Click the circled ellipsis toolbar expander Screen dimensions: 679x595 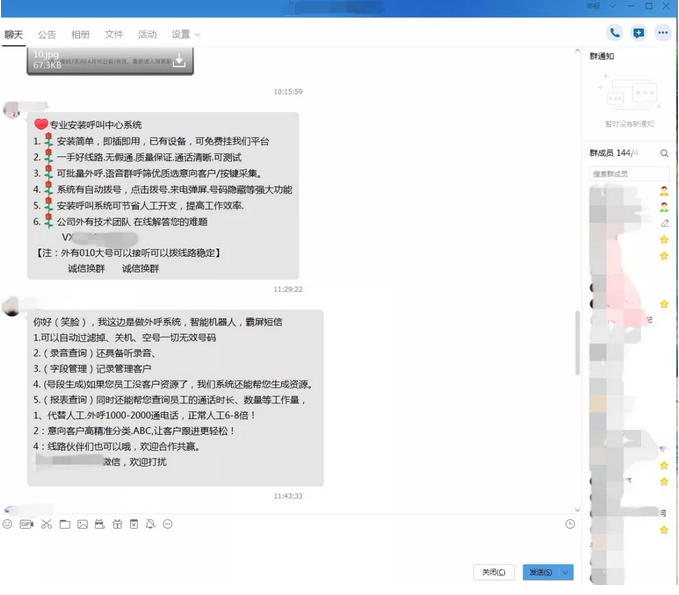(167, 524)
